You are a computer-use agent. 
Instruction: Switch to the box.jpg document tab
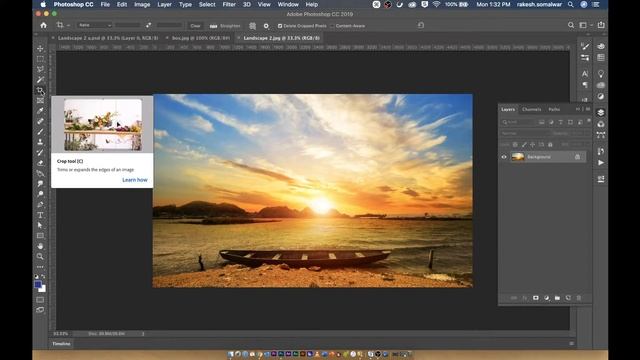click(x=200, y=38)
